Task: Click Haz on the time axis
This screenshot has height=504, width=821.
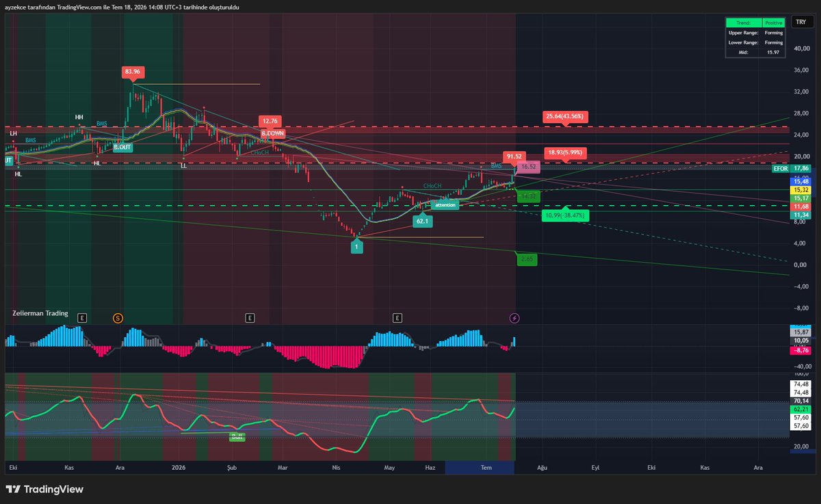Action: 430,468
